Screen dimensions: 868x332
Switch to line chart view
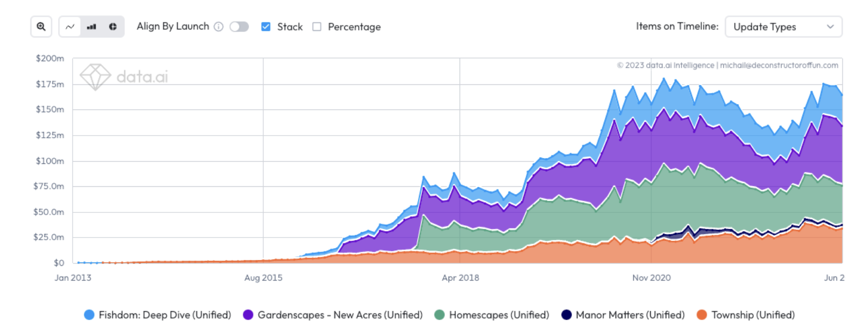[x=70, y=27]
